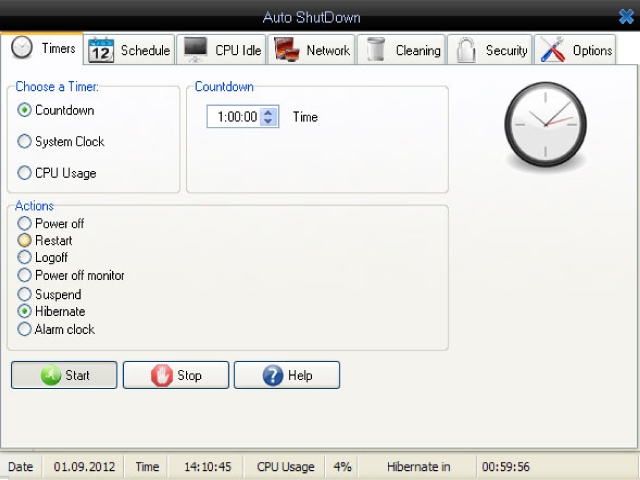Image resolution: width=640 pixels, height=480 pixels.
Task: Click the 01.09.2012 date in status bar
Action: pyautogui.click(x=84, y=467)
